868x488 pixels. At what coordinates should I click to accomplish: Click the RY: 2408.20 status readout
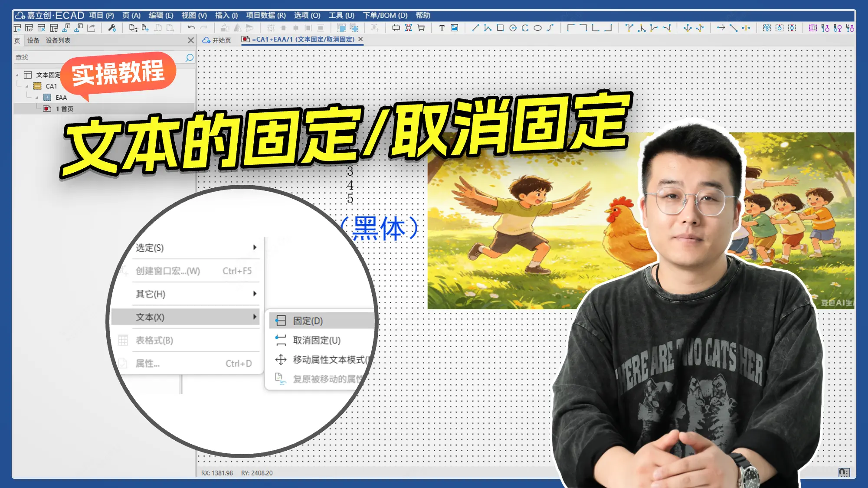coord(257,473)
